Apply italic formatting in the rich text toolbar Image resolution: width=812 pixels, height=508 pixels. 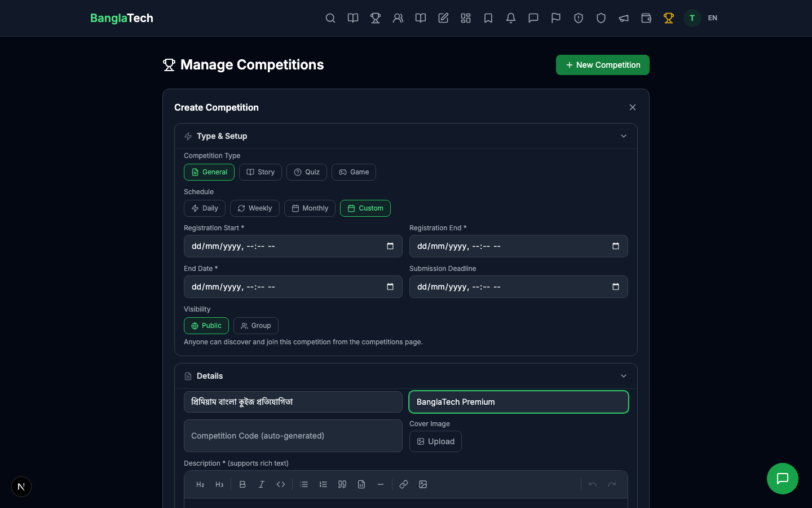pyautogui.click(x=262, y=484)
